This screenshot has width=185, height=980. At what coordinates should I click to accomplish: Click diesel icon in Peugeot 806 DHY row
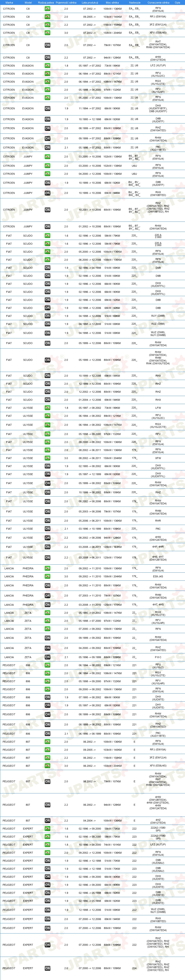coord(47,705)
